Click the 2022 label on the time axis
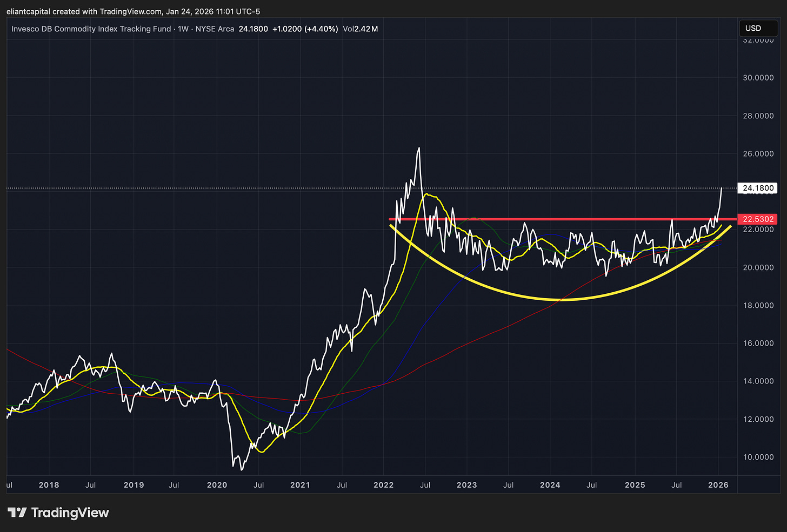The image size is (787, 532). 383,484
